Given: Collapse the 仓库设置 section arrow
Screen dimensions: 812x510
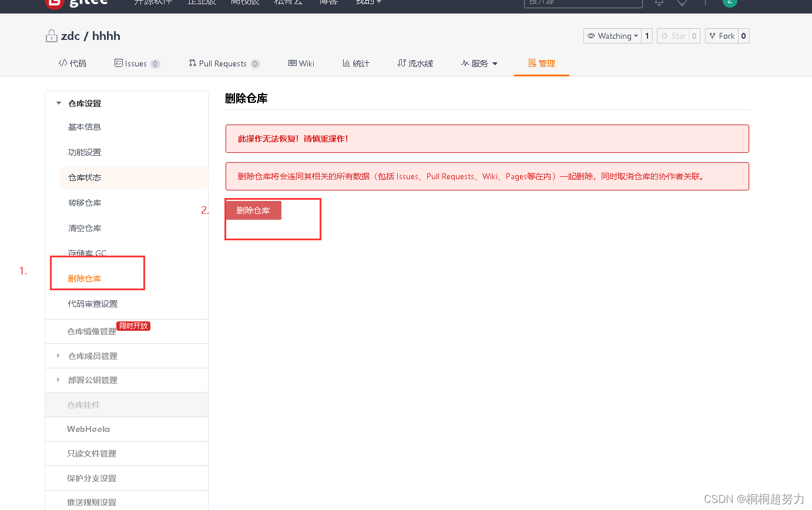Looking at the screenshot, I should [x=58, y=103].
